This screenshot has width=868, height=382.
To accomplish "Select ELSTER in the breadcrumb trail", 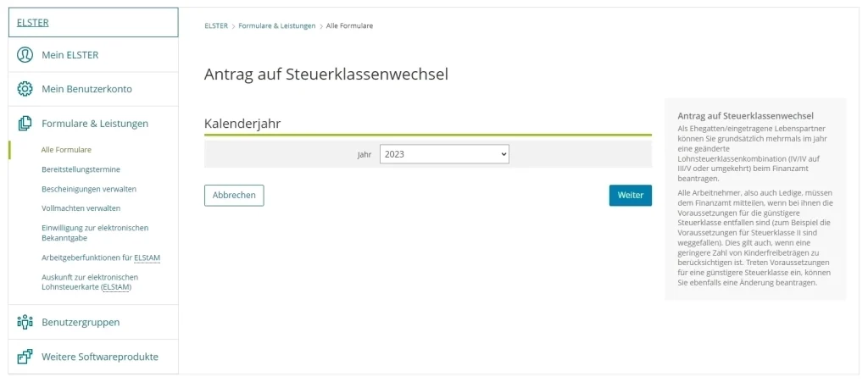I will pyautogui.click(x=216, y=26).
